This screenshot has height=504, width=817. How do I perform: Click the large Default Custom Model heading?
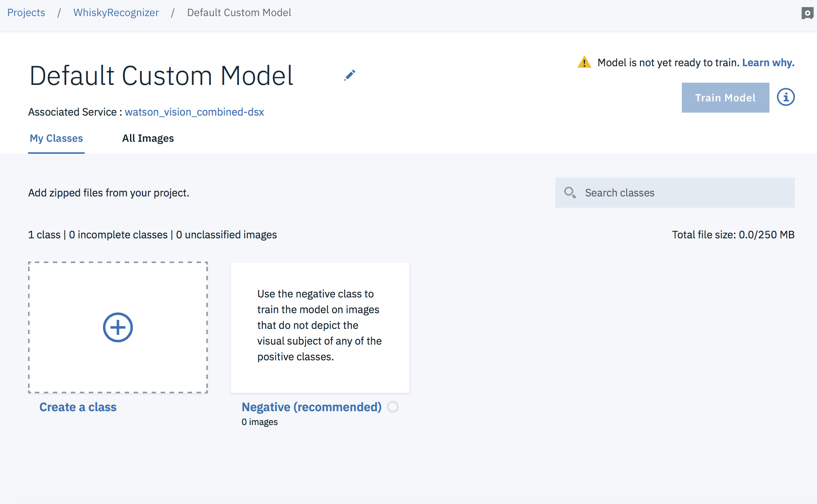tap(161, 76)
